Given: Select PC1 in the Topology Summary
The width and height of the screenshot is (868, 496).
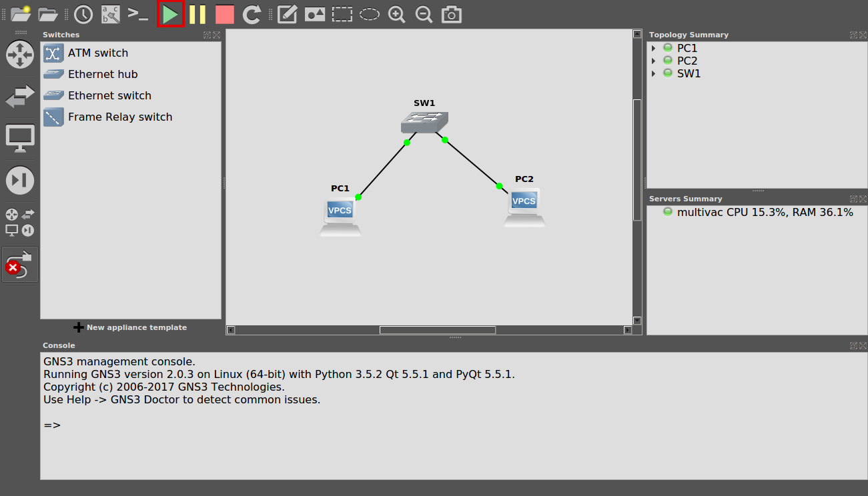Looking at the screenshot, I should pyautogui.click(x=687, y=48).
